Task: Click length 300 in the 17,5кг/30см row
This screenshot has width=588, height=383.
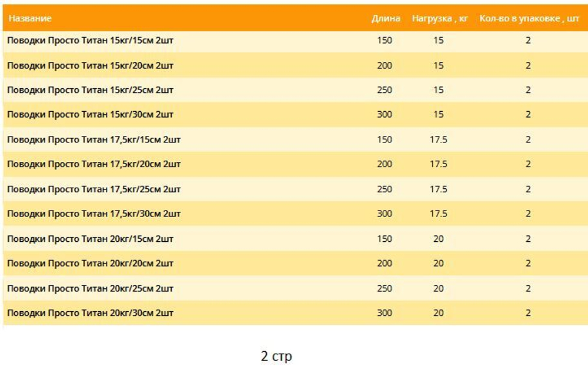Action: [385, 214]
